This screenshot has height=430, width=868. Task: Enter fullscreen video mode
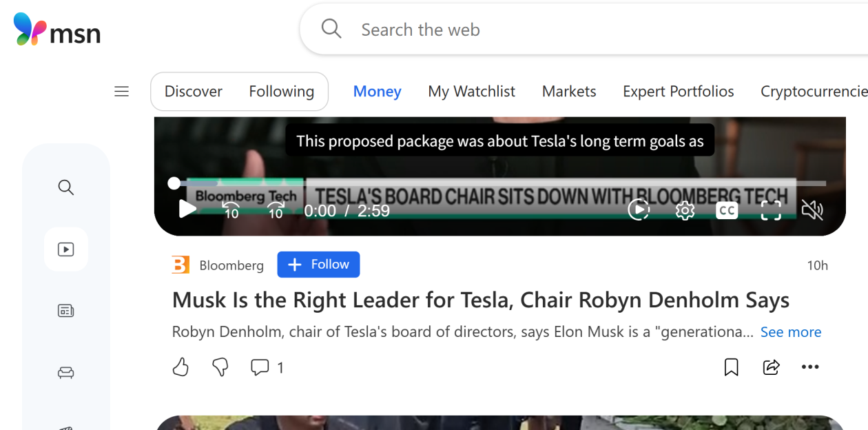pyautogui.click(x=770, y=210)
